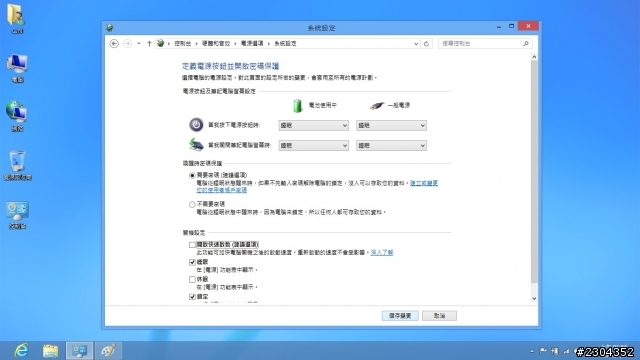This screenshot has width=640, height=360.
Task: Expand chevron after 電源選項 breadcrumb
Action: tap(269, 44)
